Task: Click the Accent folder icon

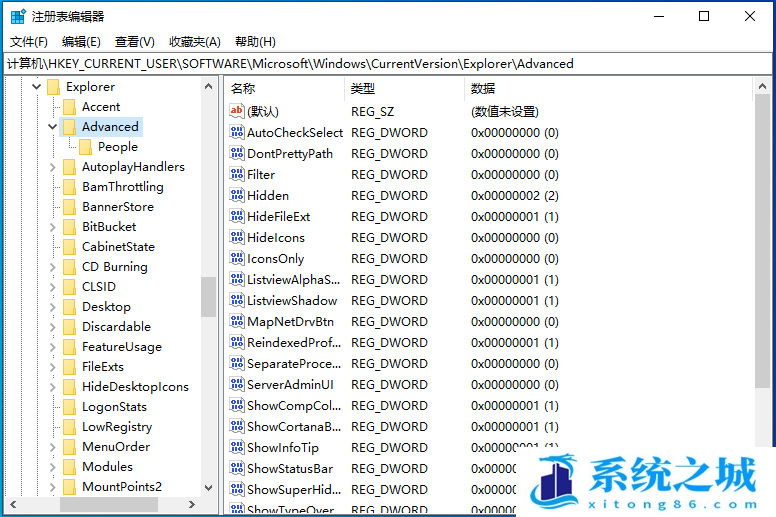Action: [x=69, y=107]
